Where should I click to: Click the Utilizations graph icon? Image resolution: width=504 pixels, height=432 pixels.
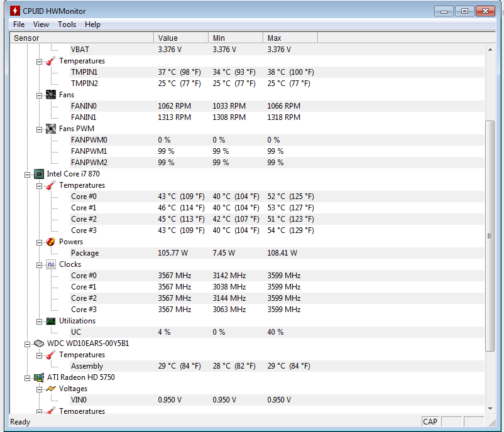51,321
